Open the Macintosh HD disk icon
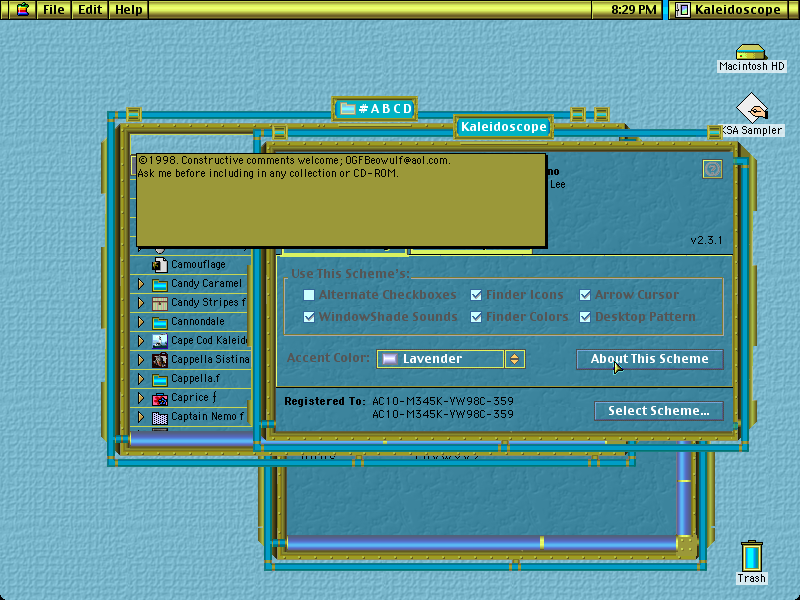This screenshot has width=800, height=600. tap(751, 53)
